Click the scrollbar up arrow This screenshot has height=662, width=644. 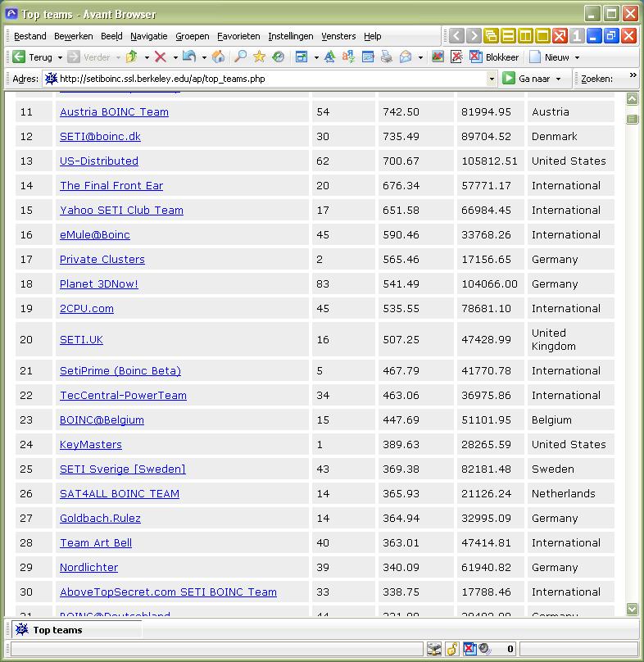[632, 99]
